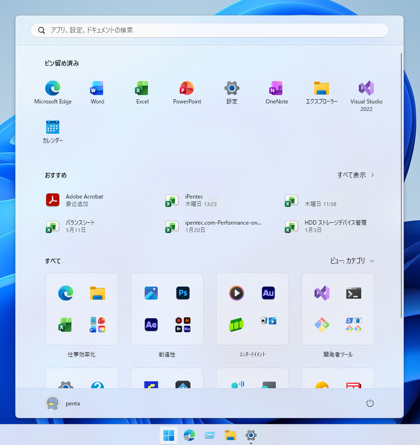This screenshot has width=420, height=445.
Task: Open Microsoft Edge from pinned apps
Action: pyautogui.click(x=53, y=92)
